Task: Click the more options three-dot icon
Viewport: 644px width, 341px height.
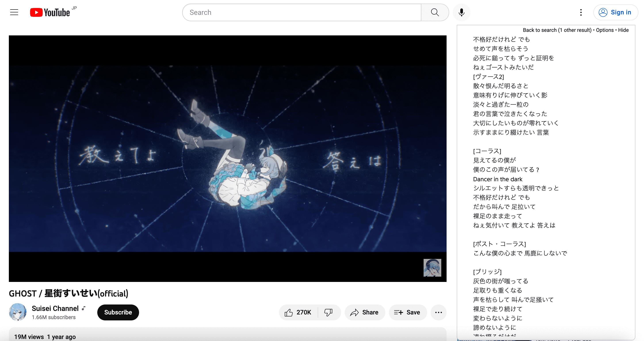Action: click(439, 312)
